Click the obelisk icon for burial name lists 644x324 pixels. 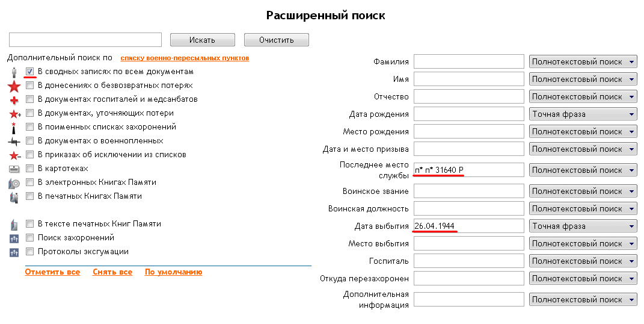pyautogui.click(x=14, y=128)
